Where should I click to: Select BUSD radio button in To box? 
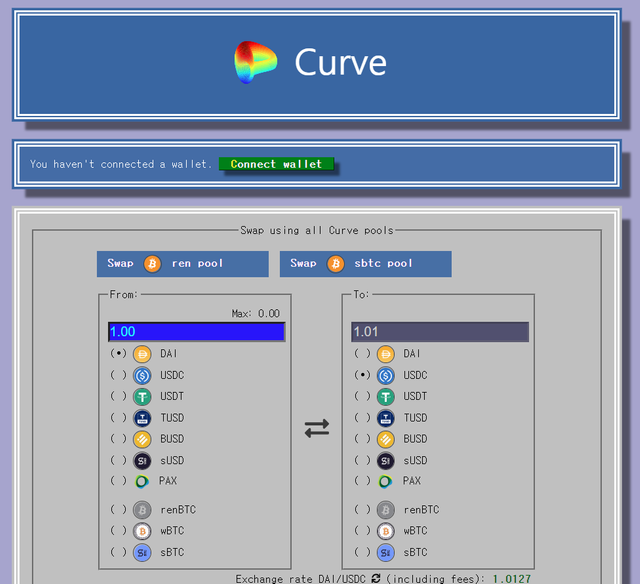pyautogui.click(x=362, y=439)
